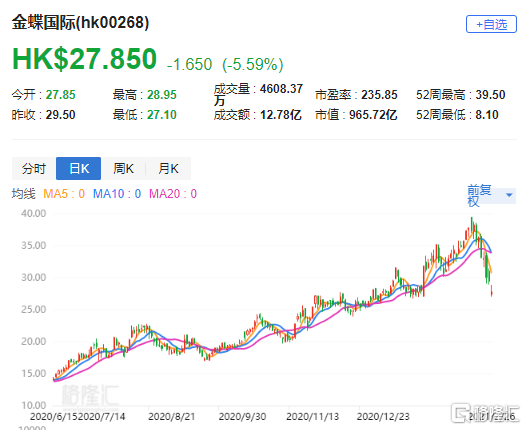Click the 2020/9/30 date label on axis
Screen dimensions: 526x430
click(x=242, y=417)
